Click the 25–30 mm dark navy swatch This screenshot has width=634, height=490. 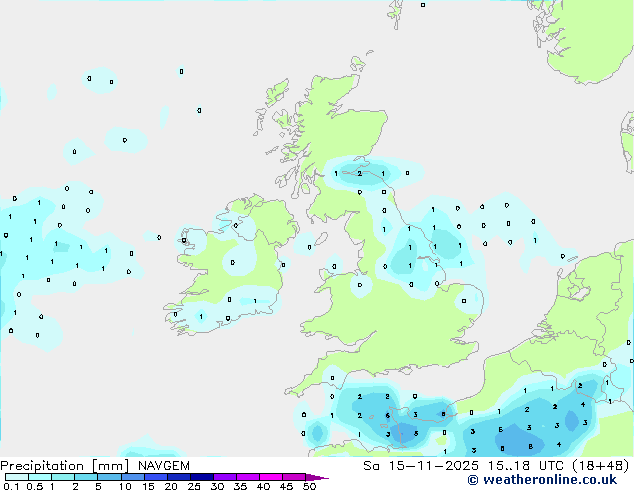click(x=201, y=477)
